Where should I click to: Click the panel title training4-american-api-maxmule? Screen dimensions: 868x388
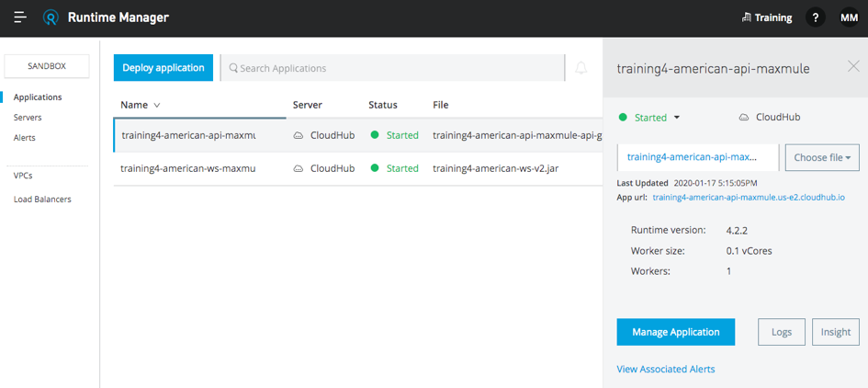713,69
